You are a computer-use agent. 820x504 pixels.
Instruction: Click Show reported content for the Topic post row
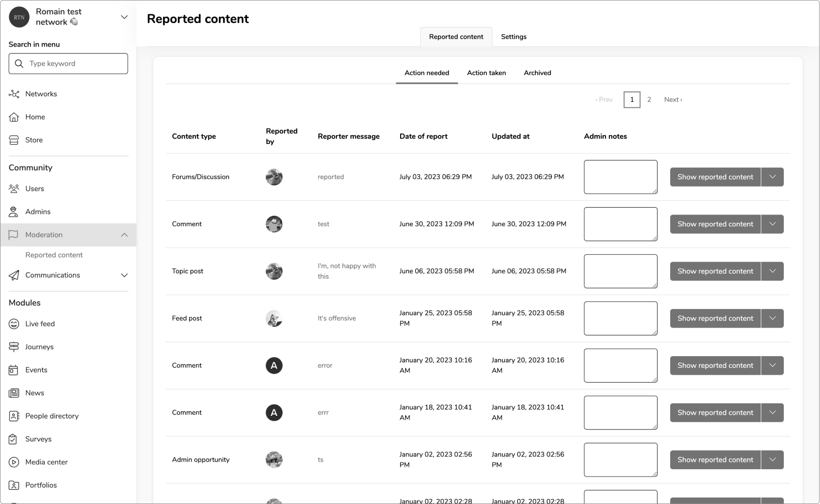(x=715, y=271)
